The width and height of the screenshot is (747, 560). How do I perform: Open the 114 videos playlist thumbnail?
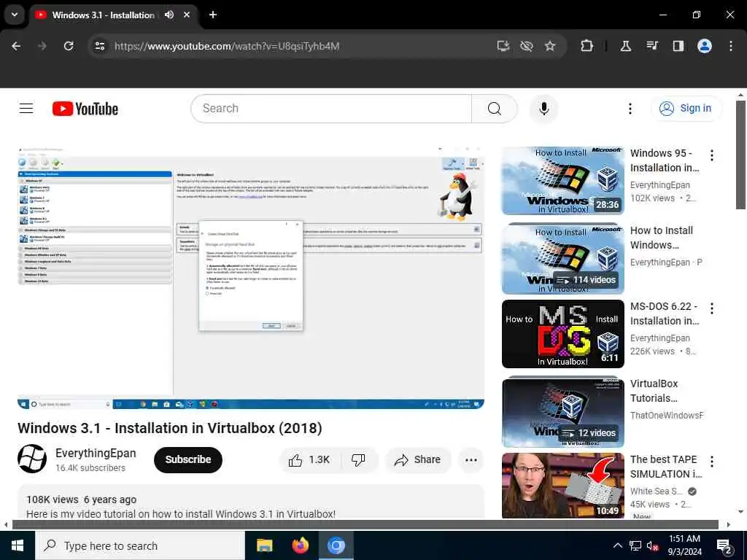click(x=562, y=258)
